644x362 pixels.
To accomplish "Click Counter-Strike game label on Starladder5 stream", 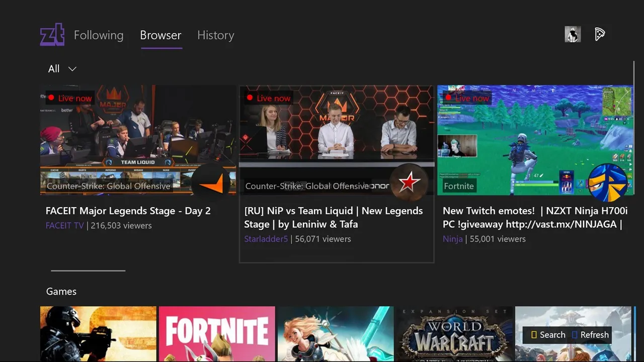I will pos(307,186).
